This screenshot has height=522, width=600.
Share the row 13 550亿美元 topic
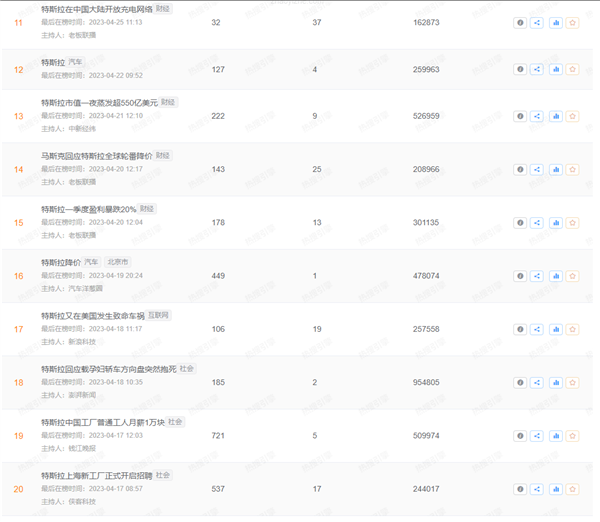click(537, 116)
